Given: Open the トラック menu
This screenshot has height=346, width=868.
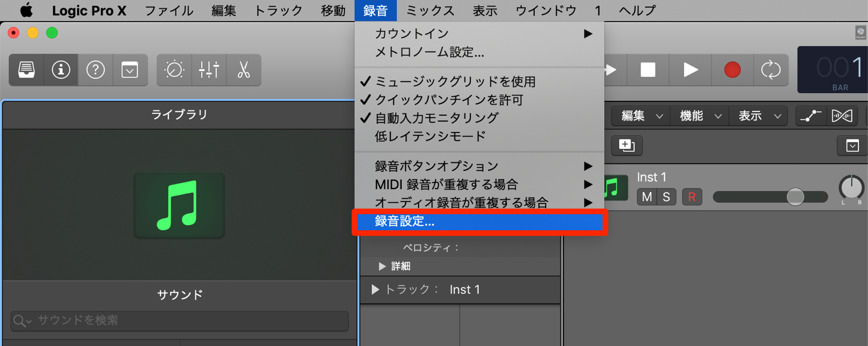Looking at the screenshot, I should coord(278,10).
